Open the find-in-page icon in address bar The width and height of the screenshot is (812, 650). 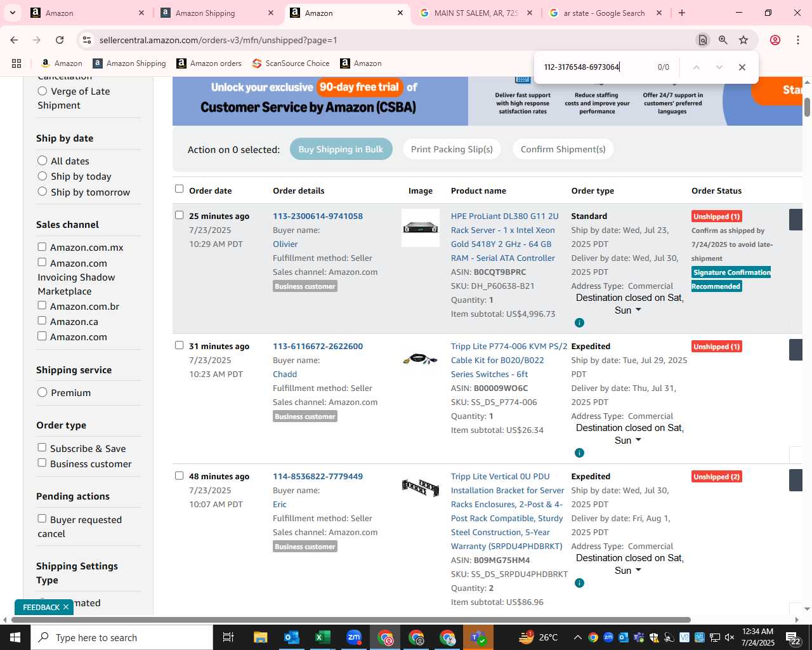pyautogui.click(x=703, y=40)
